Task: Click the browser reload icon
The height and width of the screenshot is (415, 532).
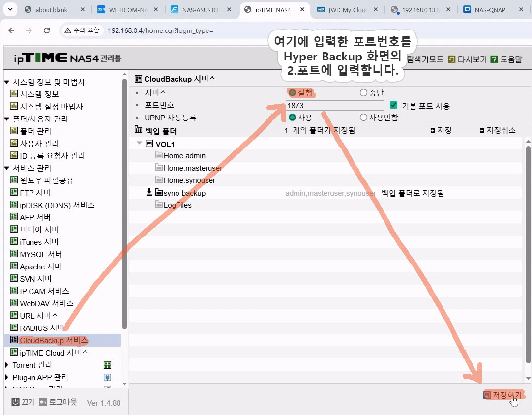Action: [x=47, y=30]
